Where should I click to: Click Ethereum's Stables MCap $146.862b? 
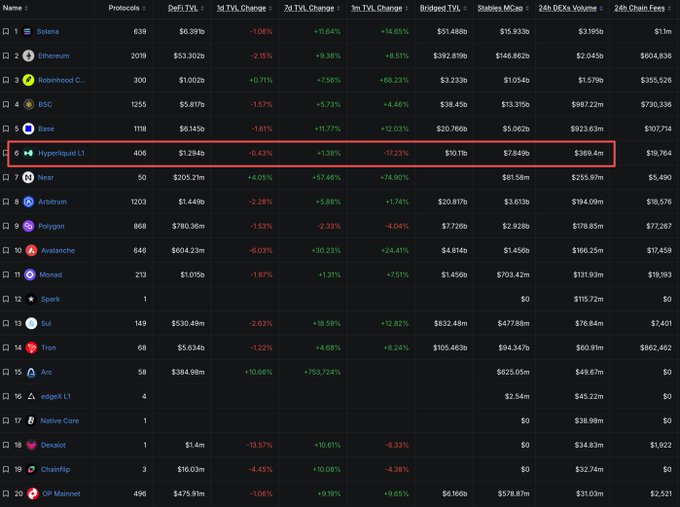click(x=513, y=56)
